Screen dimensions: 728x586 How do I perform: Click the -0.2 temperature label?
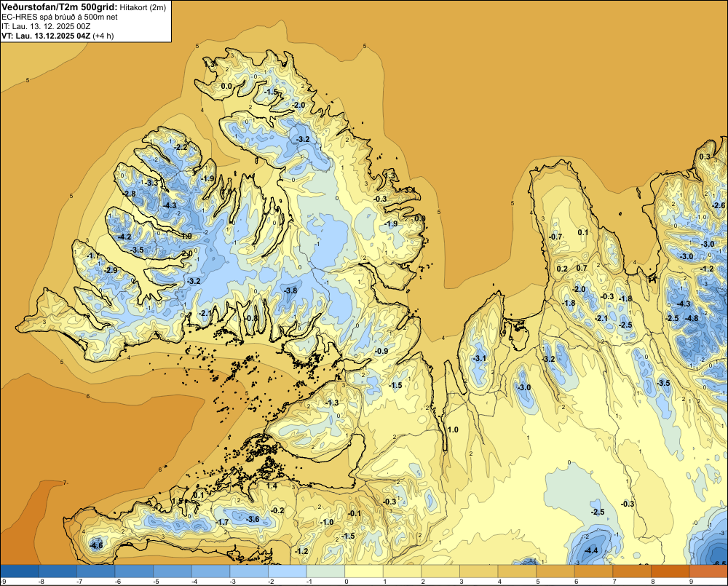(x=277, y=510)
